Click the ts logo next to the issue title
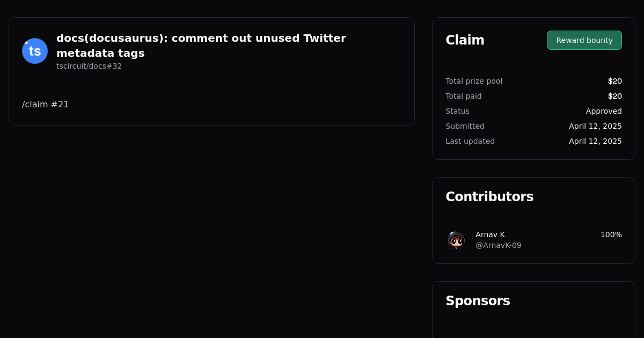This screenshot has height=338, width=644. (34, 50)
